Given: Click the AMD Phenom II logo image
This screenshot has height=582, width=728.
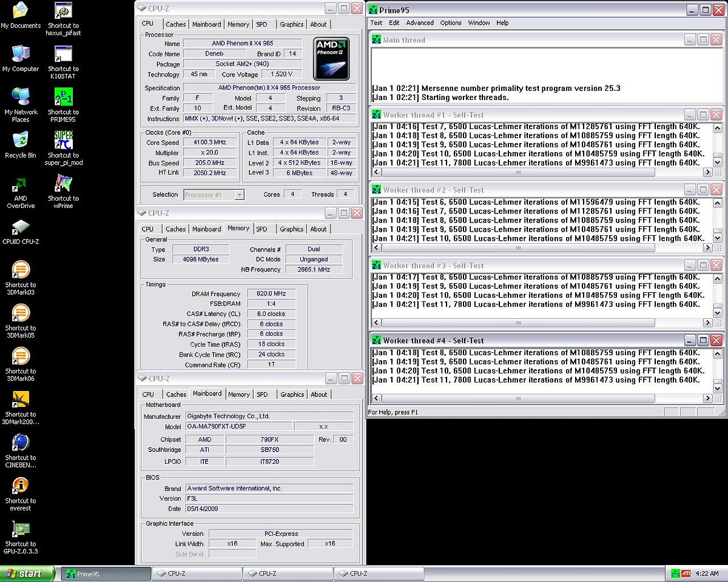Looking at the screenshot, I should click(331, 59).
